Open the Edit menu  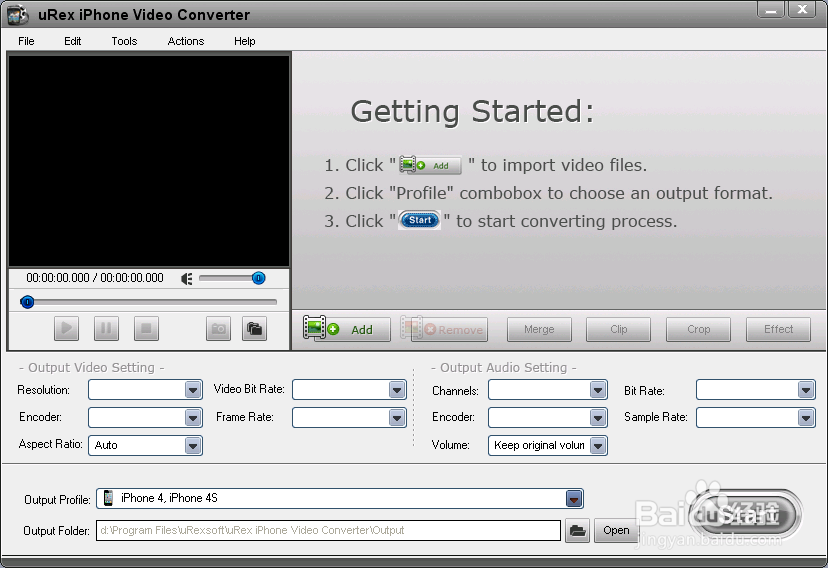(72, 41)
